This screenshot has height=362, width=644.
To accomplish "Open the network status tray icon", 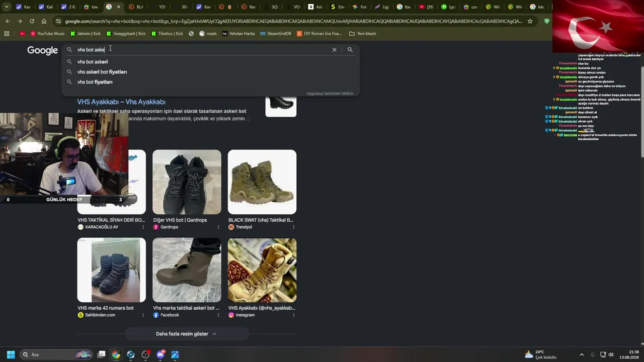I will pyautogui.click(x=603, y=354).
